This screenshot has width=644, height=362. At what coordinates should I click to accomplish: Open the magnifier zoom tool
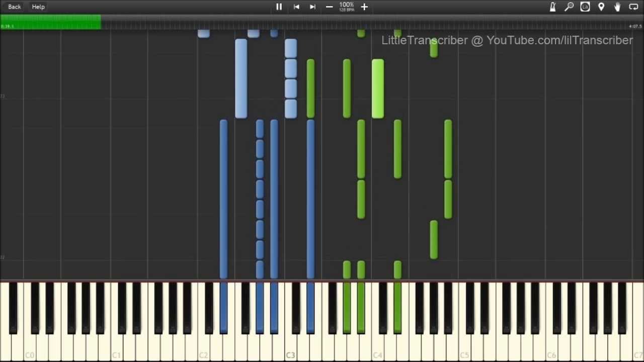pos(569,7)
